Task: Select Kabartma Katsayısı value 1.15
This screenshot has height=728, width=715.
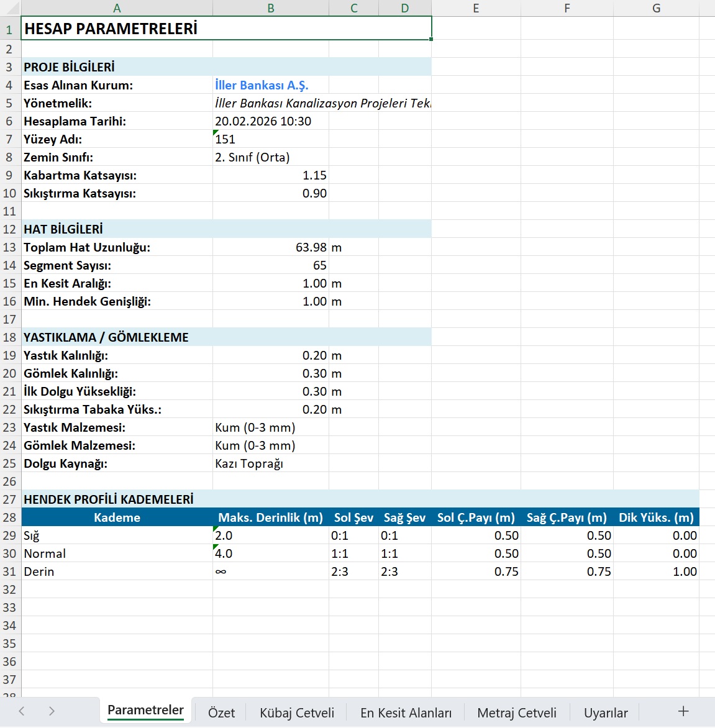Action: (271, 176)
